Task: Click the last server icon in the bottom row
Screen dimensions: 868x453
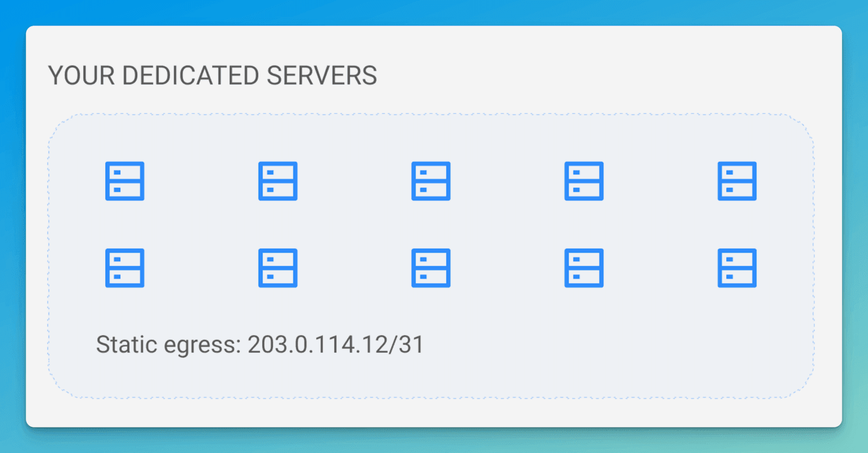Action: (737, 268)
